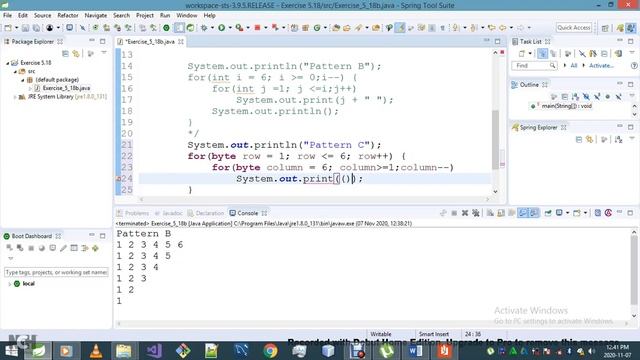Click the Run (green play) toolbar button
This screenshot has height=360, width=640.
pos(222,28)
